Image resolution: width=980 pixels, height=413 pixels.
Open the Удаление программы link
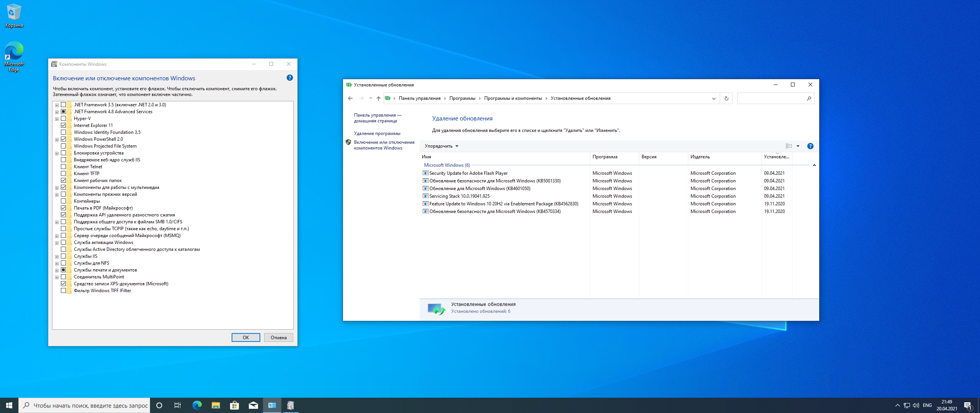pyautogui.click(x=377, y=133)
